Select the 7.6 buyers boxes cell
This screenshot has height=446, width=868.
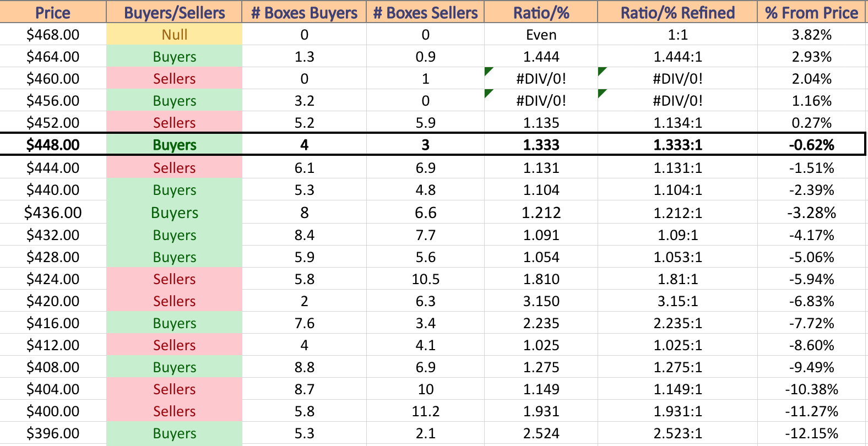pyautogui.click(x=304, y=323)
